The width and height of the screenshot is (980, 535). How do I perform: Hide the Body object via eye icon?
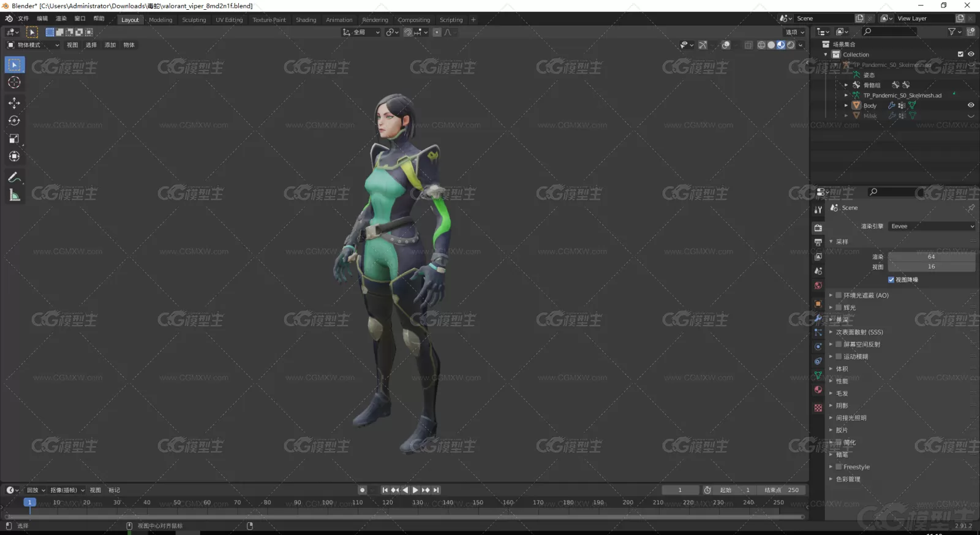tap(971, 105)
